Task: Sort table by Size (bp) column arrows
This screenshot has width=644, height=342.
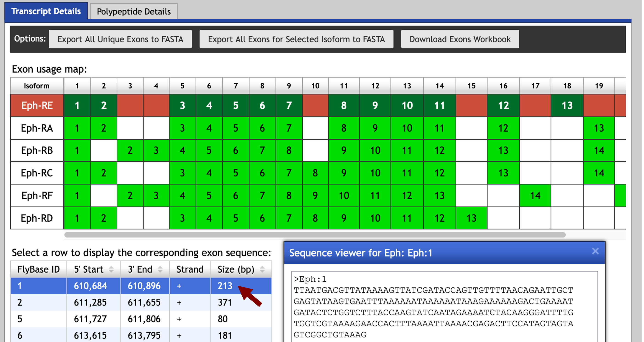Action: pyautogui.click(x=262, y=269)
